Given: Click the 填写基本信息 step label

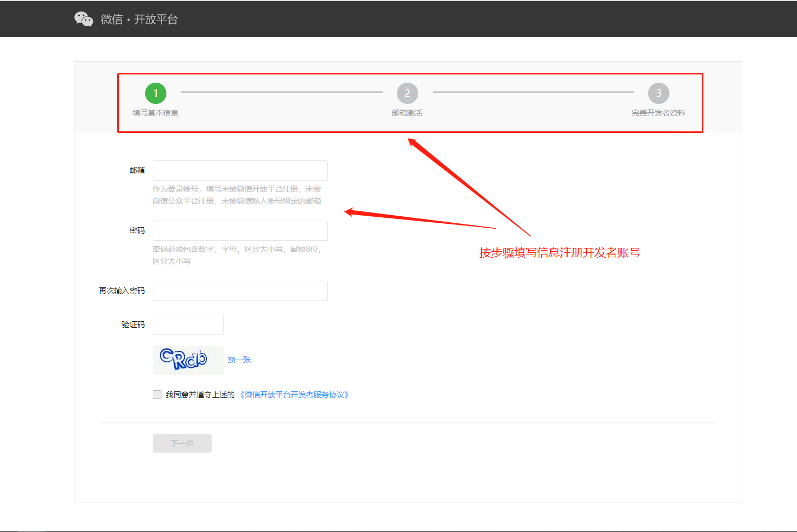Looking at the screenshot, I should pyautogui.click(x=155, y=113).
